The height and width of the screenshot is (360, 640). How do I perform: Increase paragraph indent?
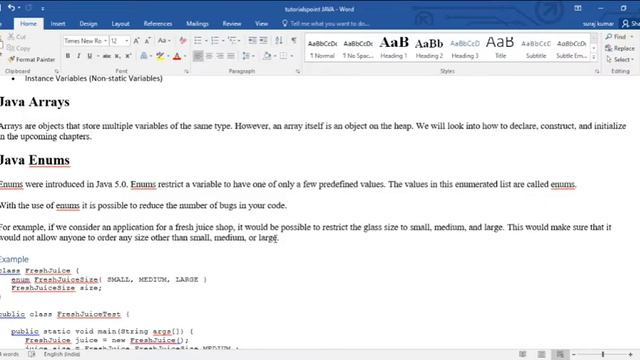264,40
